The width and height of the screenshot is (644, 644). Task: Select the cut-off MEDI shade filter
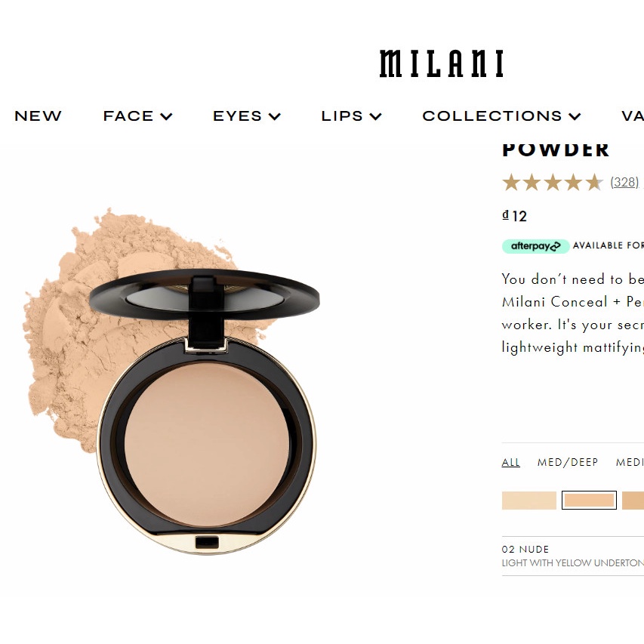pos(630,463)
